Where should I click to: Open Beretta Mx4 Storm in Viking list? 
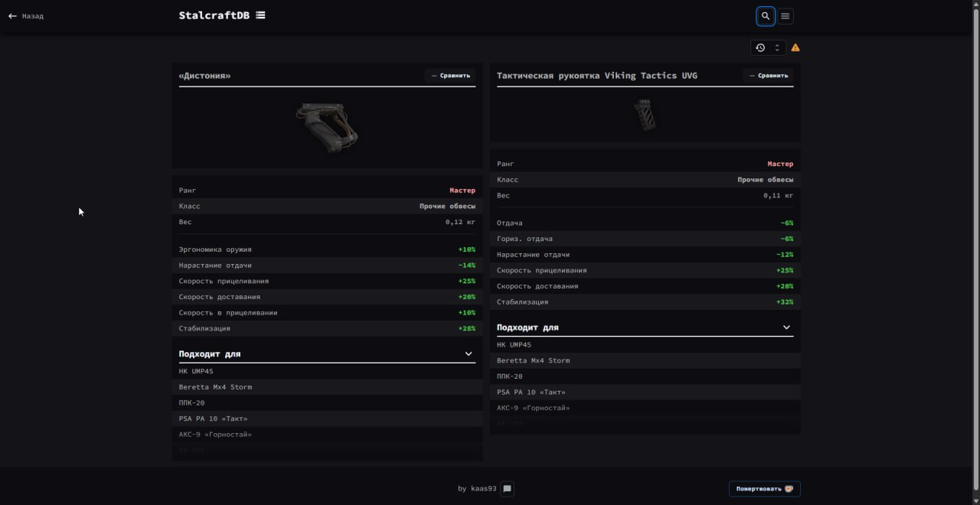[x=533, y=360]
